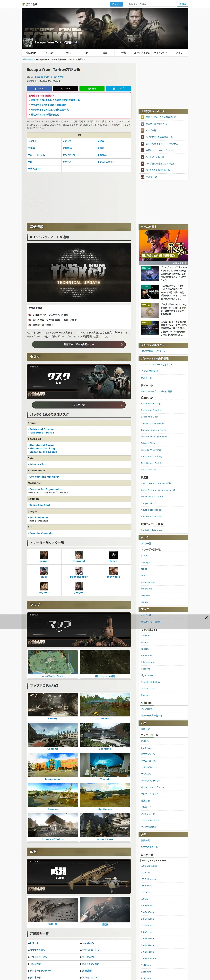Jump to ▼武器 in table of contents

[101, 141]
